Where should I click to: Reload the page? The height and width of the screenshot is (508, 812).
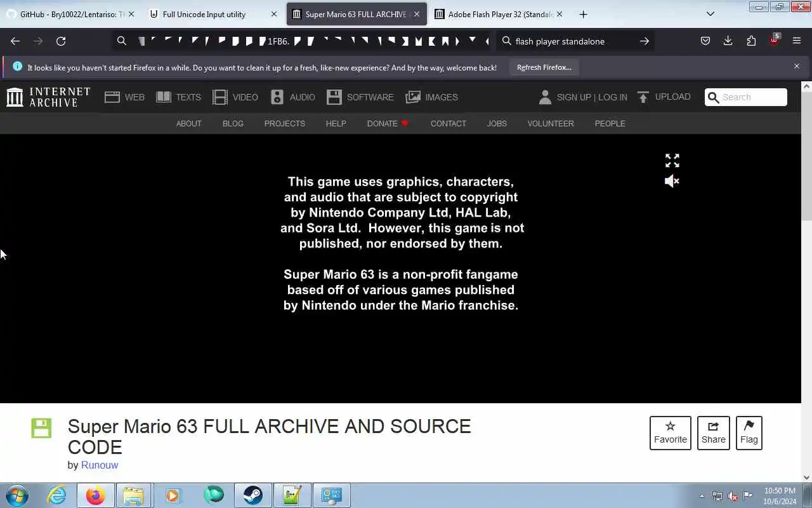(61, 41)
